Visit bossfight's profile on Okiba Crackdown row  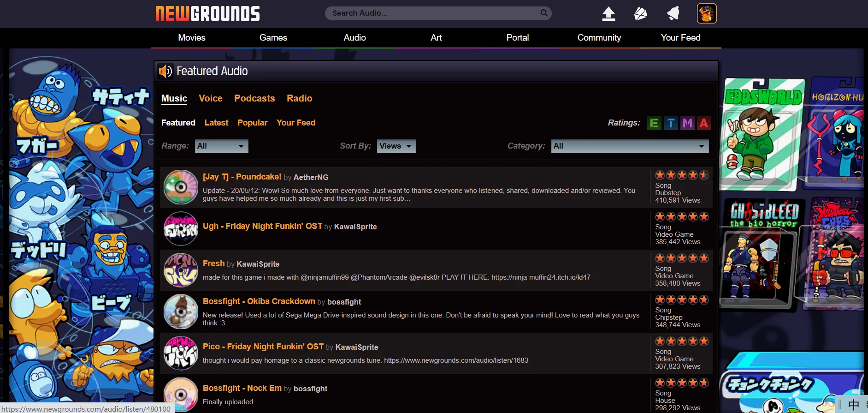[x=344, y=302]
